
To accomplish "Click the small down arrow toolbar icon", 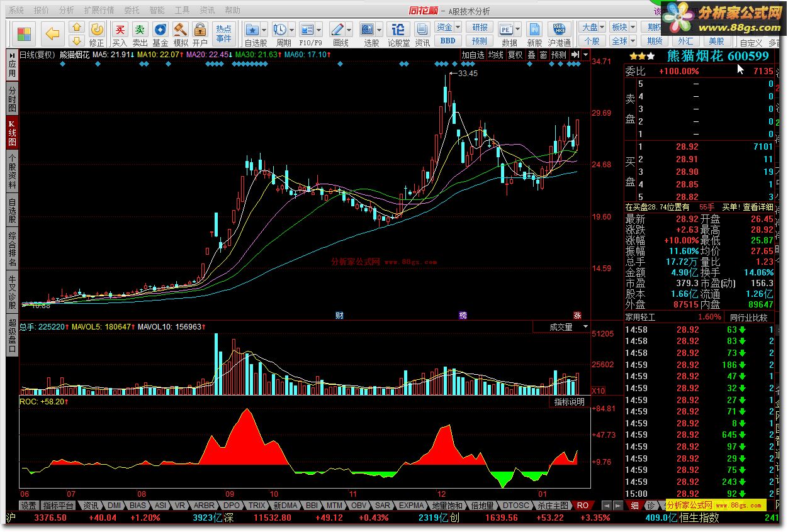I will tap(76, 41).
